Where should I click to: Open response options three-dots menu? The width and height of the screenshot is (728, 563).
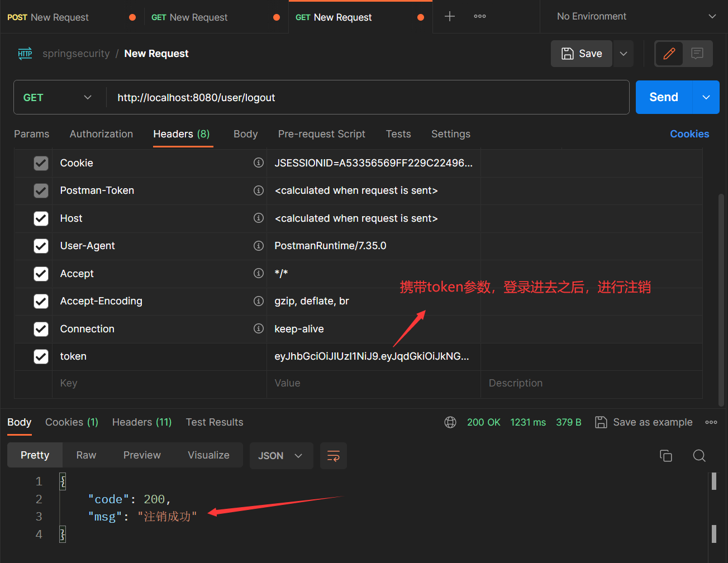point(711,422)
